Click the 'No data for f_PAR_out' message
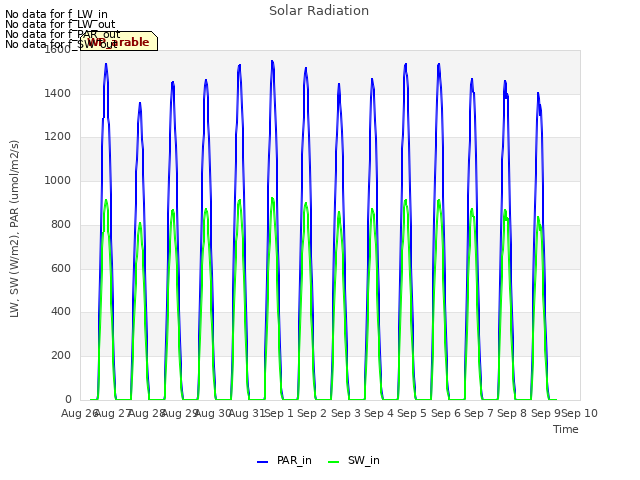The width and height of the screenshot is (640, 480). [62, 34]
